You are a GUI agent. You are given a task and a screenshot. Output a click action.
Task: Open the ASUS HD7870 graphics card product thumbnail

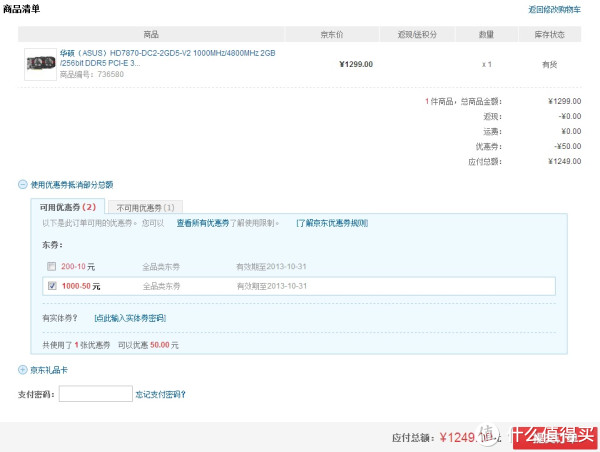(x=41, y=64)
